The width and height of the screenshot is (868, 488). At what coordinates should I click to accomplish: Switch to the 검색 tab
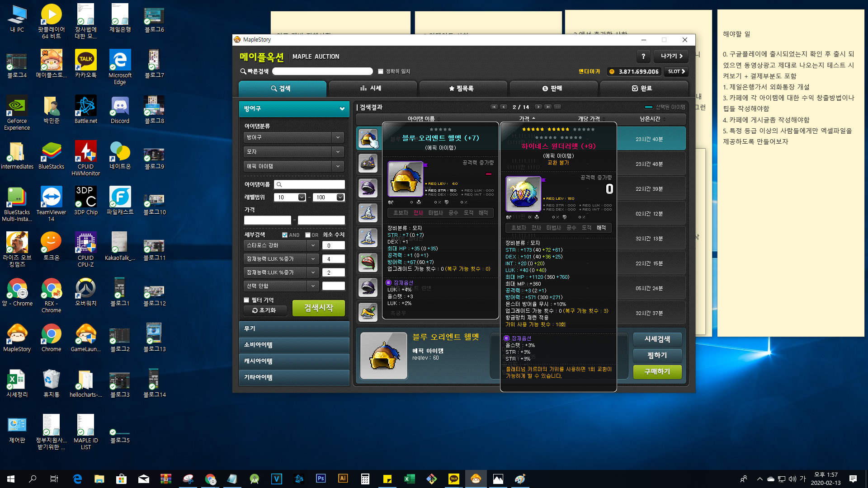click(282, 89)
